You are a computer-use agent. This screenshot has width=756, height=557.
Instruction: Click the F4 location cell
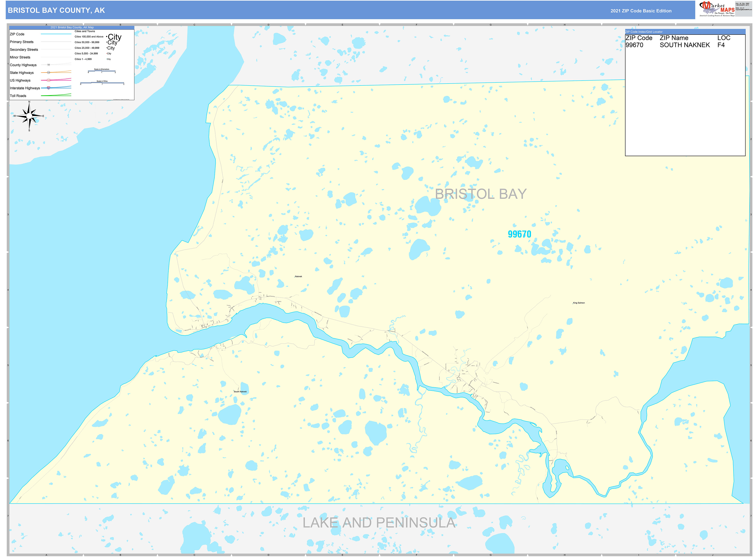click(x=721, y=45)
